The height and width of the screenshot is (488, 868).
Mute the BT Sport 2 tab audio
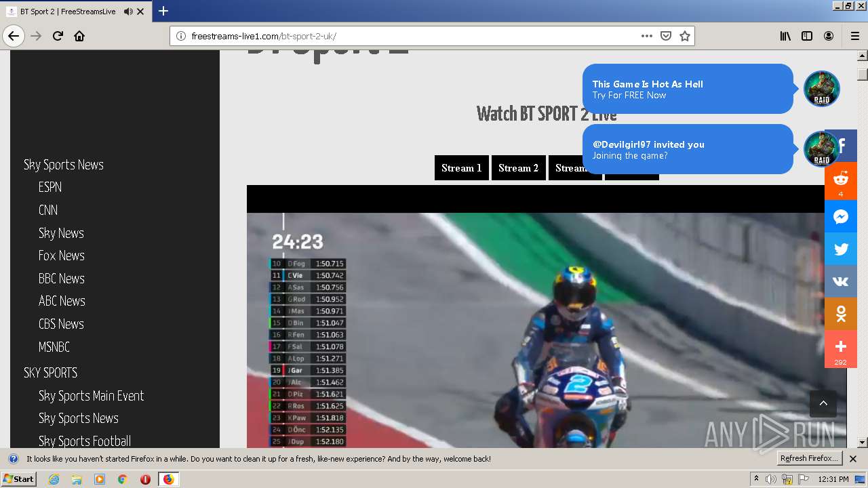point(128,12)
